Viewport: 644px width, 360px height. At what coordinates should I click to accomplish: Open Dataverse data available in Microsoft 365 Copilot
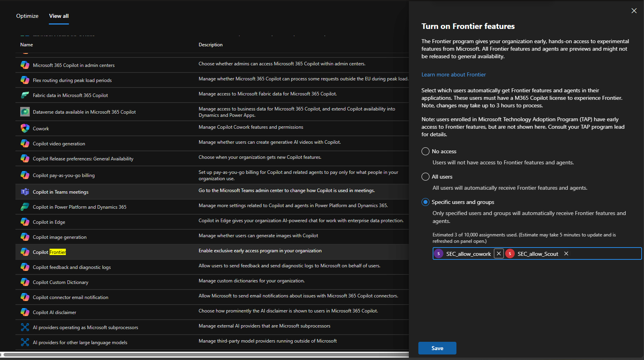pos(84,112)
